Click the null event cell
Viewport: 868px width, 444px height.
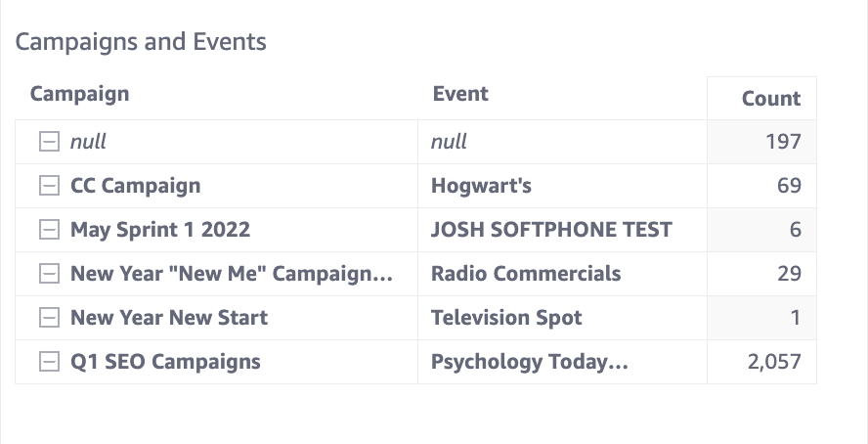[449, 142]
